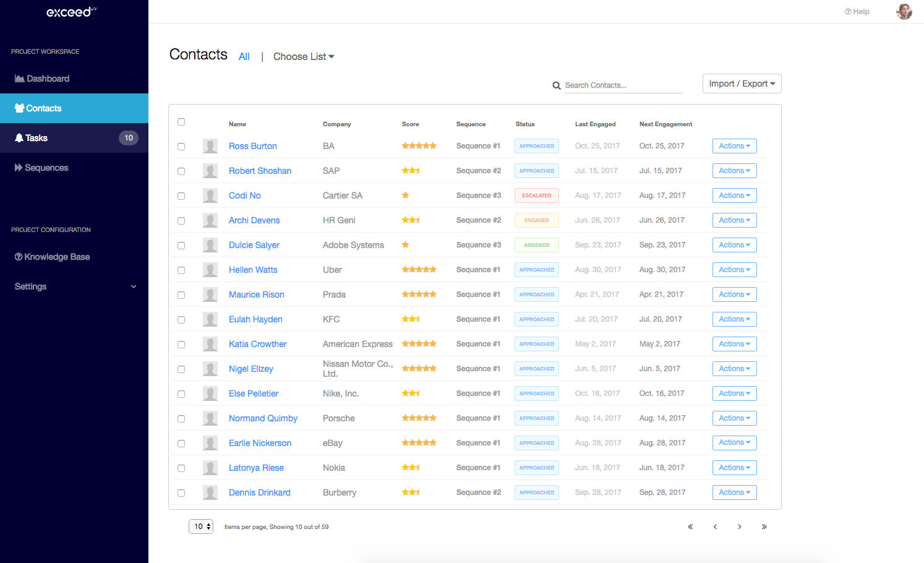The image size is (924, 563).
Task: Open the Knowledge Base from the sidebar
Action: 52,256
